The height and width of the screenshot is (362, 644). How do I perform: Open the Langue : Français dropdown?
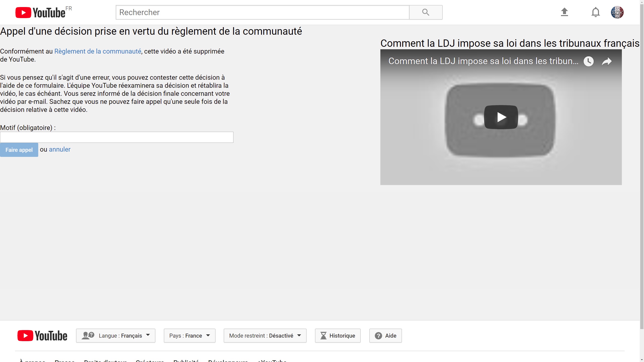[116, 336]
